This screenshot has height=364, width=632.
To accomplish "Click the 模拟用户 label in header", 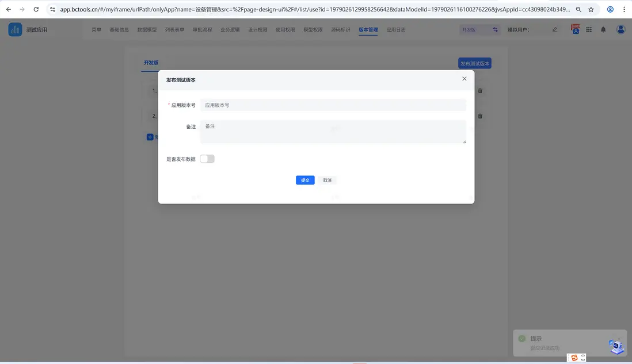I will tap(519, 29).
